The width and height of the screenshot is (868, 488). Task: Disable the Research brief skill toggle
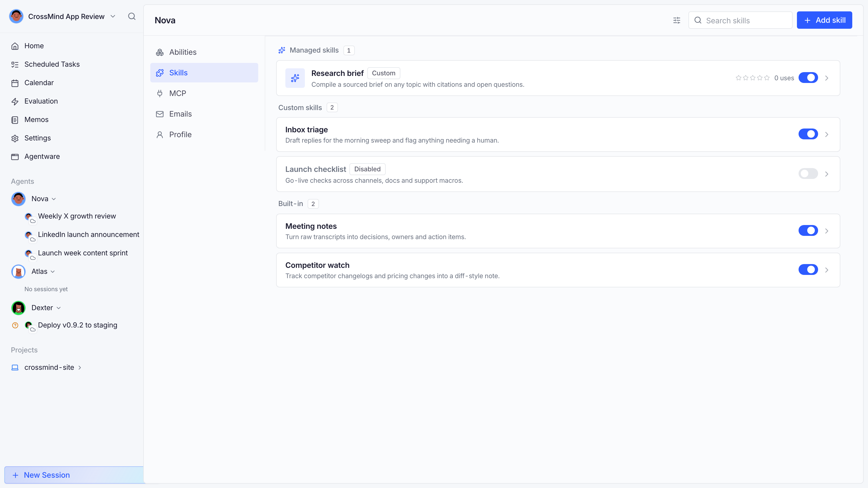point(808,78)
